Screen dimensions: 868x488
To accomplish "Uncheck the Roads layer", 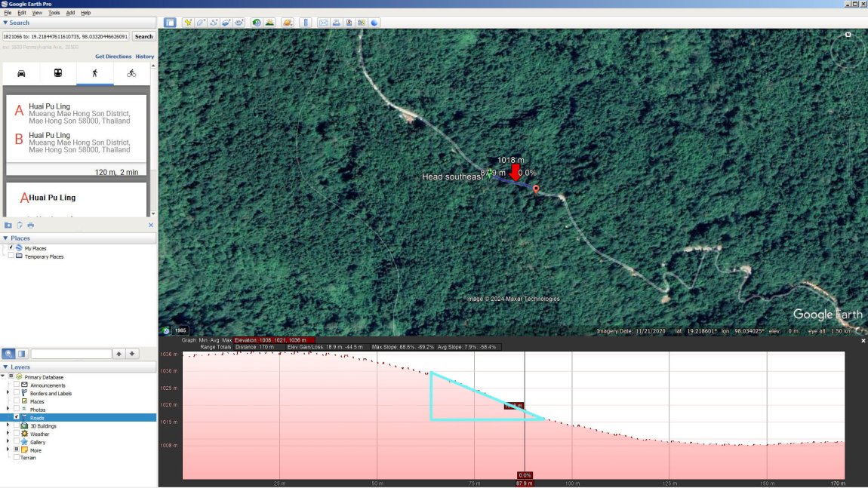I will pyautogui.click(x=17, y=417).
